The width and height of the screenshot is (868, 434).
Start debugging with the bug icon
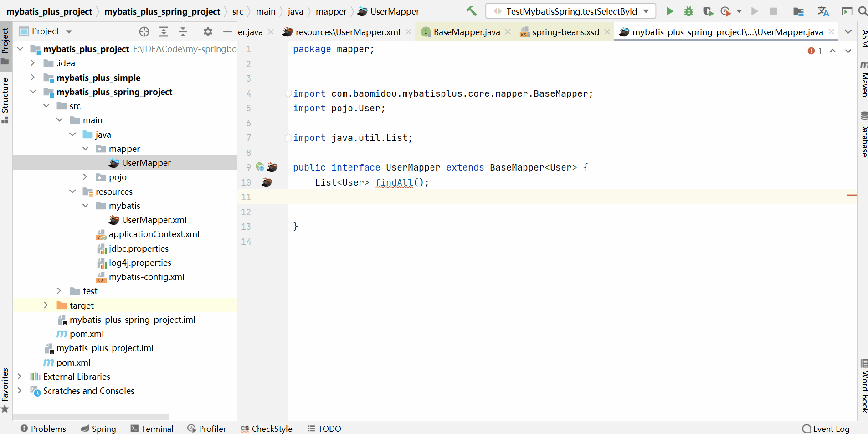688,11
